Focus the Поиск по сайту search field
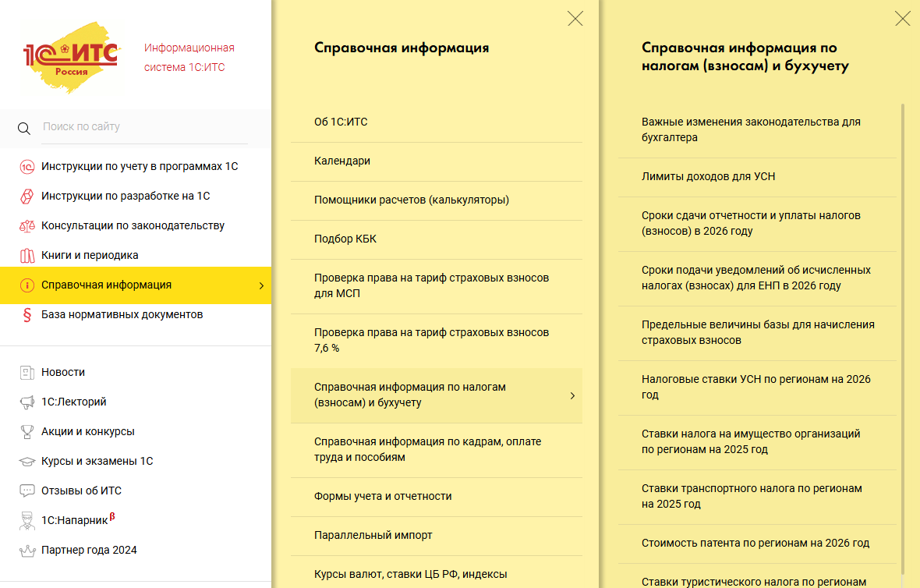Viewport: 920px width, 588px height. click(145, 127)
